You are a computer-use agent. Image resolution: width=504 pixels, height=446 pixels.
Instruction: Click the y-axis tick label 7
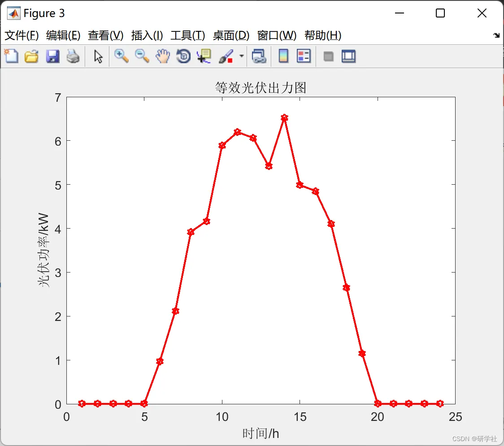pyautogui.click(x=58, y=98)
